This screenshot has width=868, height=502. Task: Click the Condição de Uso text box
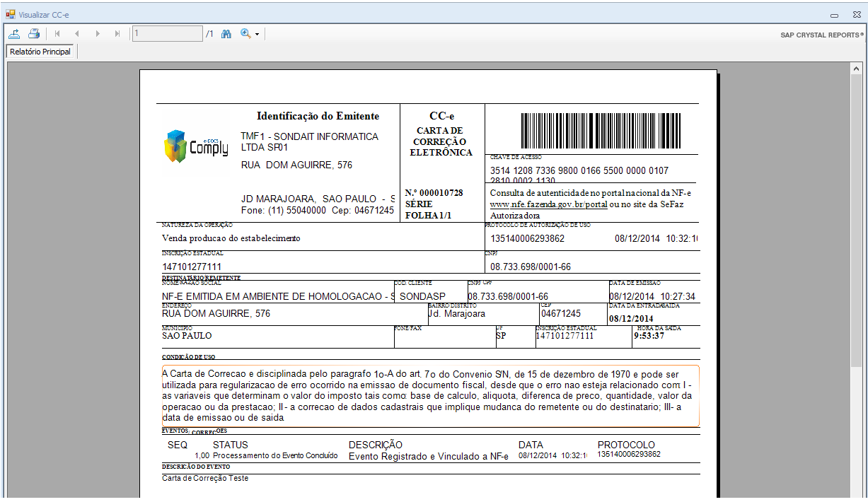430,395
